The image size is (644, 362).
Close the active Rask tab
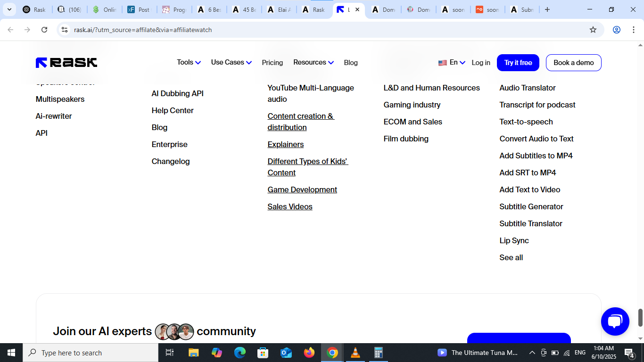click(x=357, y=9)
